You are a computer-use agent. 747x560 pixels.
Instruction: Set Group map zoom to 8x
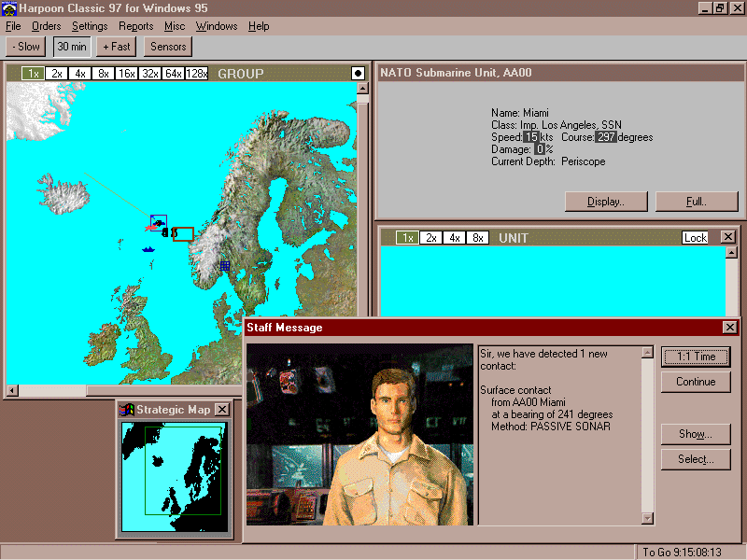tap(103, 74)
